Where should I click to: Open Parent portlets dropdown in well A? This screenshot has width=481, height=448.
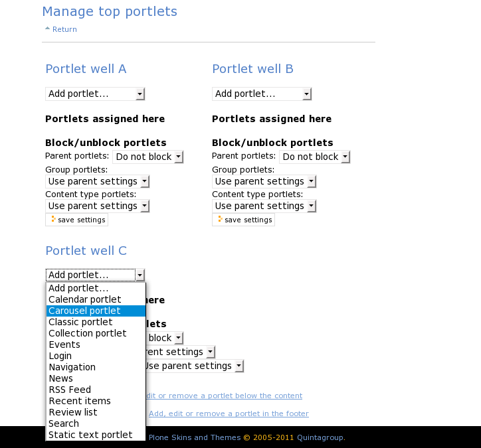(x=147, y=157)
